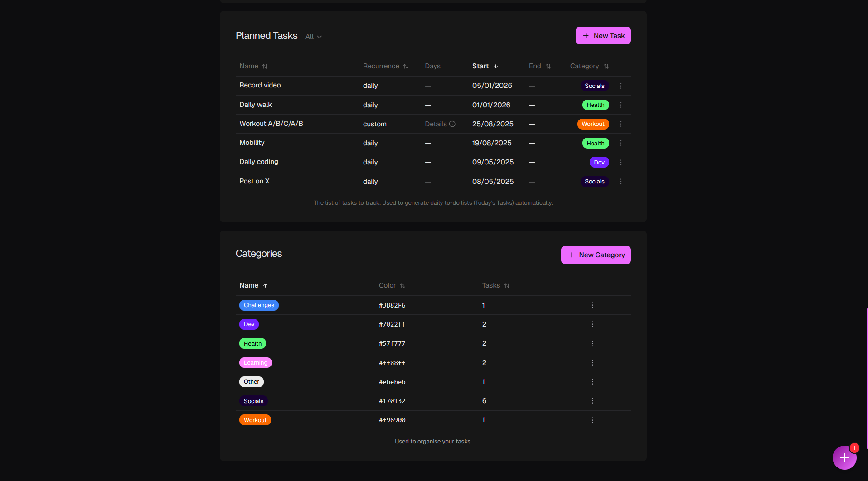
Task: Sort planned tasks by Name
Action: click(253, 66)
